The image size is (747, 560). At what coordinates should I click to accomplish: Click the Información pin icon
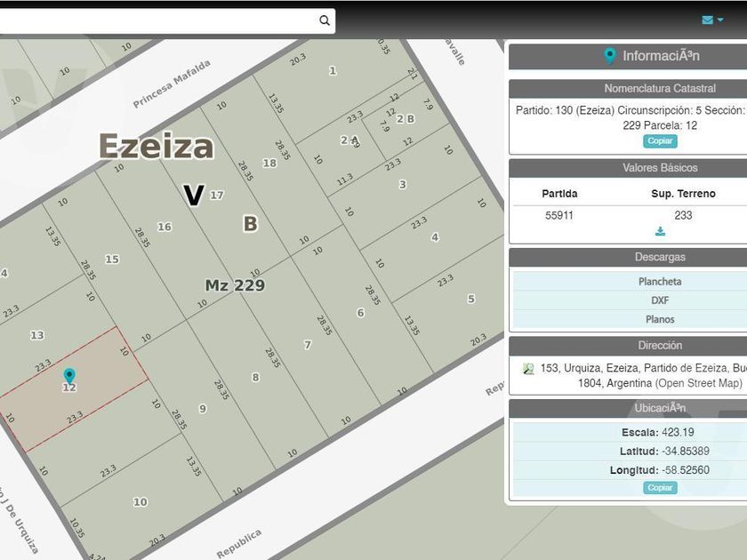(x=609, y=56)
